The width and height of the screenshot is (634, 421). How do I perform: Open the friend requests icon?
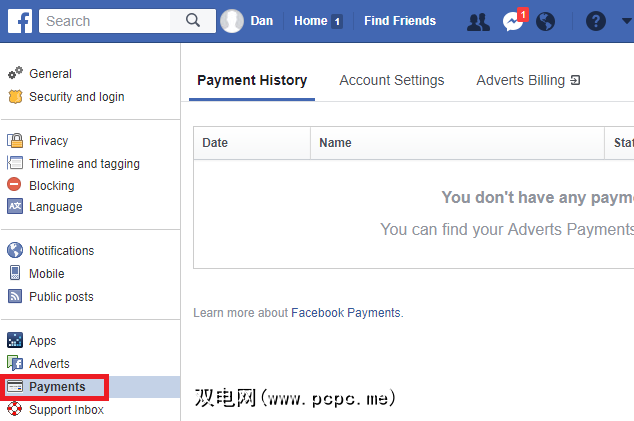click(478, 21)
